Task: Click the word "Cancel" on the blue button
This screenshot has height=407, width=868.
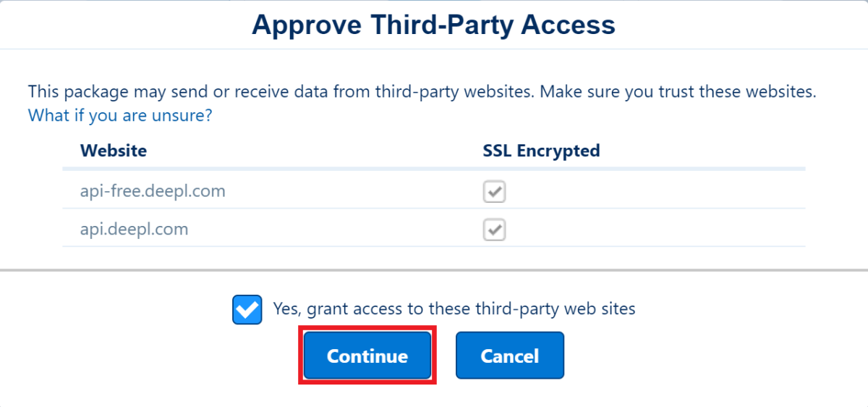Action: click(x=509, y=356)
